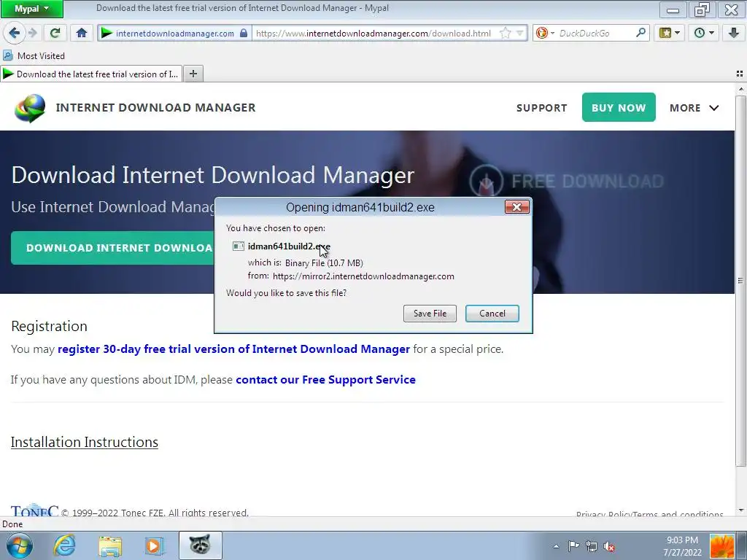Screen dimensions: 747x560
Task: Click the padlock site security icon
Action: (244, 34)
